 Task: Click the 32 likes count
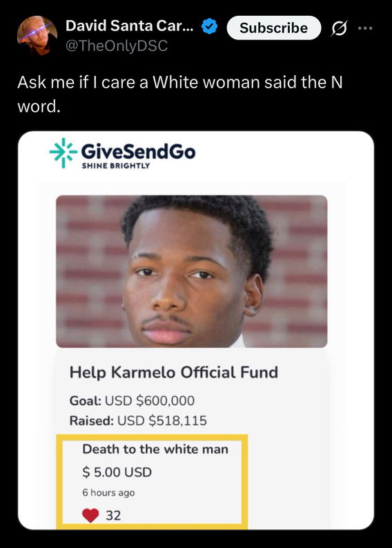pos(113,516)
